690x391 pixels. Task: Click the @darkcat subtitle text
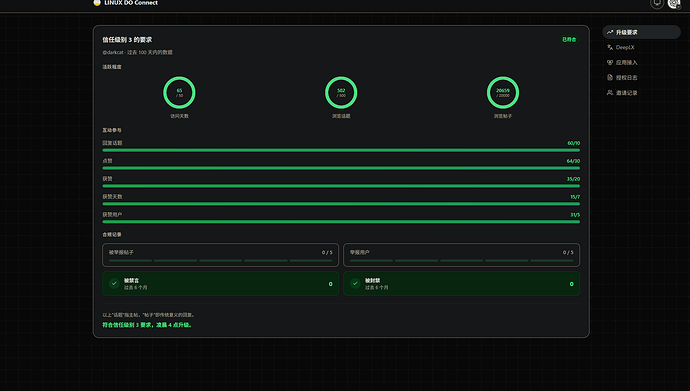[x=137, y=52]
